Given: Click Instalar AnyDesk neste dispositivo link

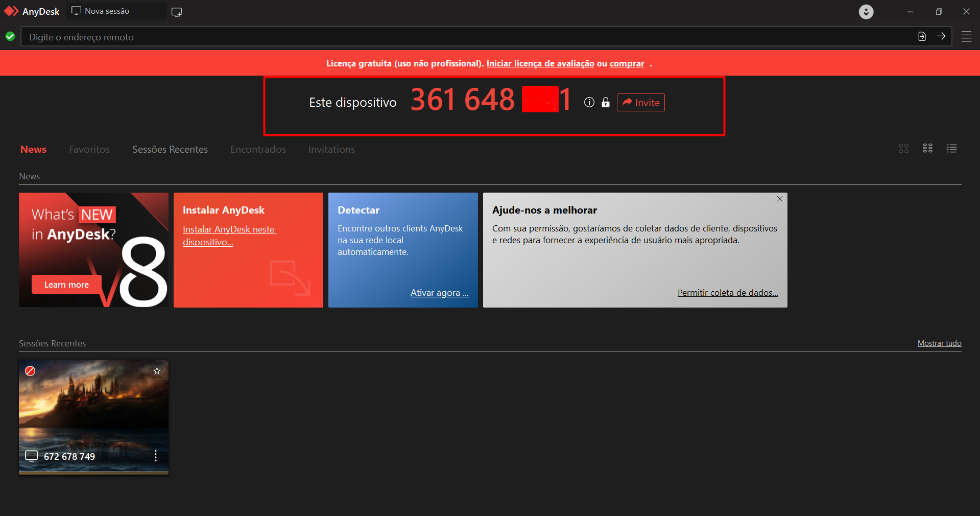Looking at the screenshot, I should tap(229, 236).
